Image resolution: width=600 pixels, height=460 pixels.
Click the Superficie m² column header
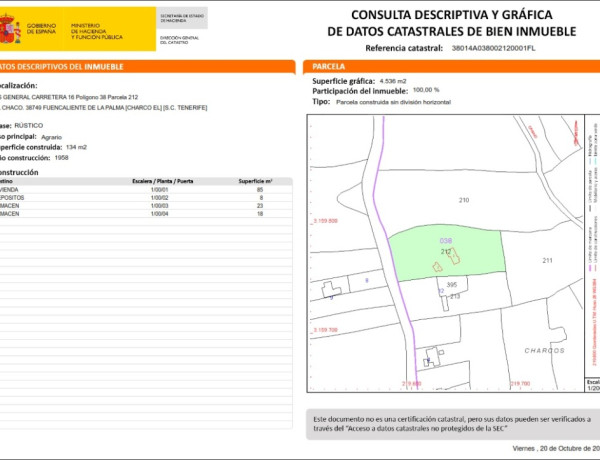click(256, 181)
